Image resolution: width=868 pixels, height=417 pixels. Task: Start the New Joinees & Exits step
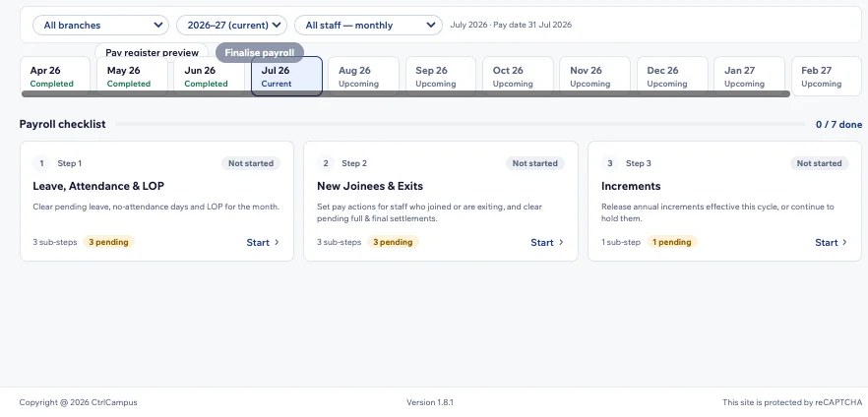(547, 242)
